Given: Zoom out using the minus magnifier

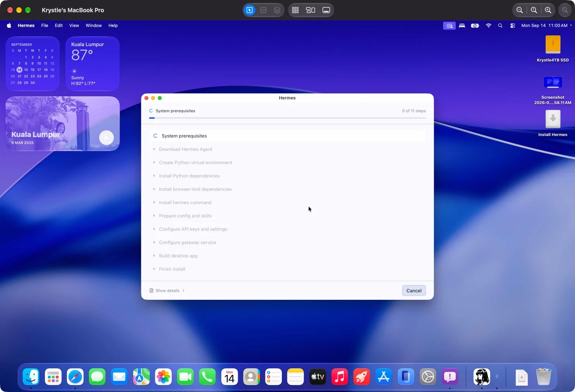Looking at the screenshot, I should coord(520,10).
